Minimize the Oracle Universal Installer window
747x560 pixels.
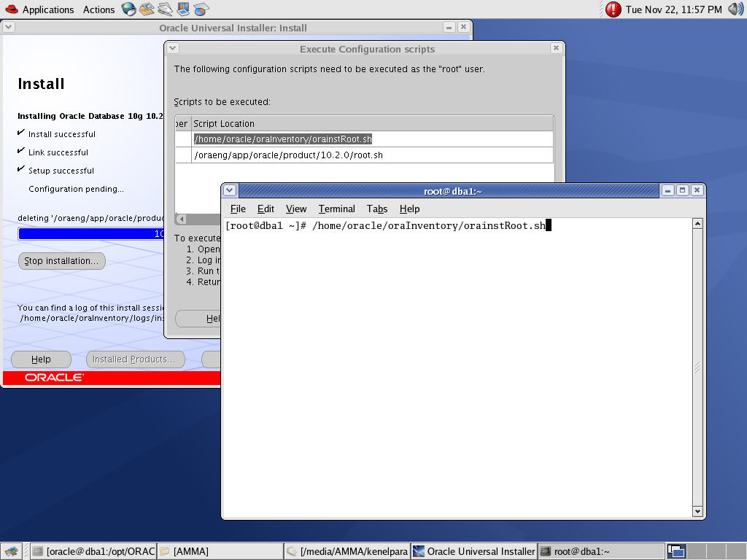coord(449,27)
